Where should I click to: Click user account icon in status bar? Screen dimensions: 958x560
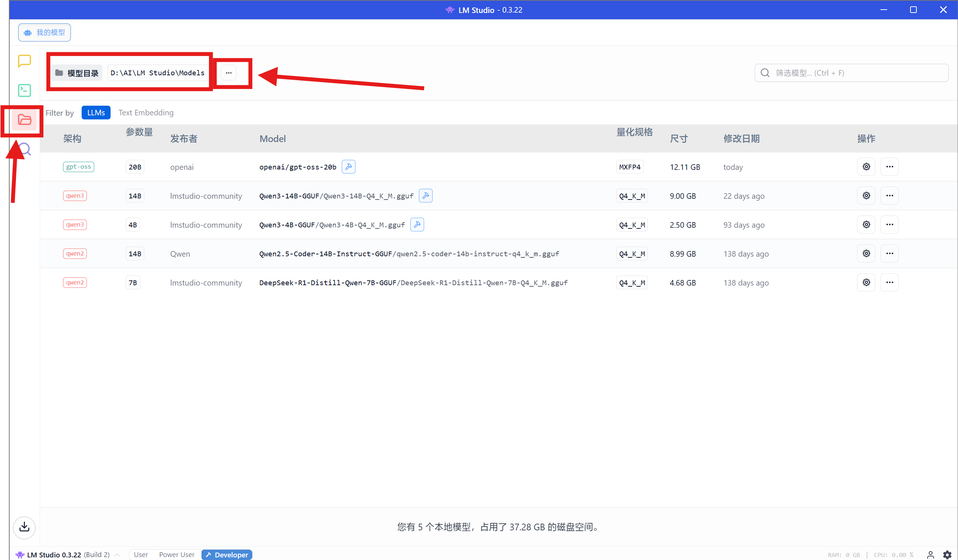click(930, 555)
